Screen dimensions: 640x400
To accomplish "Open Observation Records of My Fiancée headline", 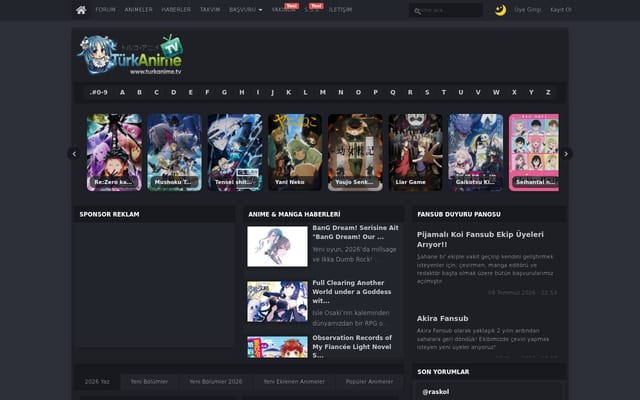I will click(352, 347).
